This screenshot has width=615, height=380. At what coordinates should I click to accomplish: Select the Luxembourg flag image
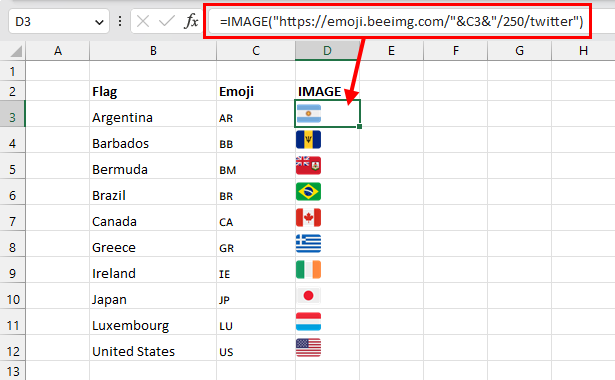click(x=308, y=322)
